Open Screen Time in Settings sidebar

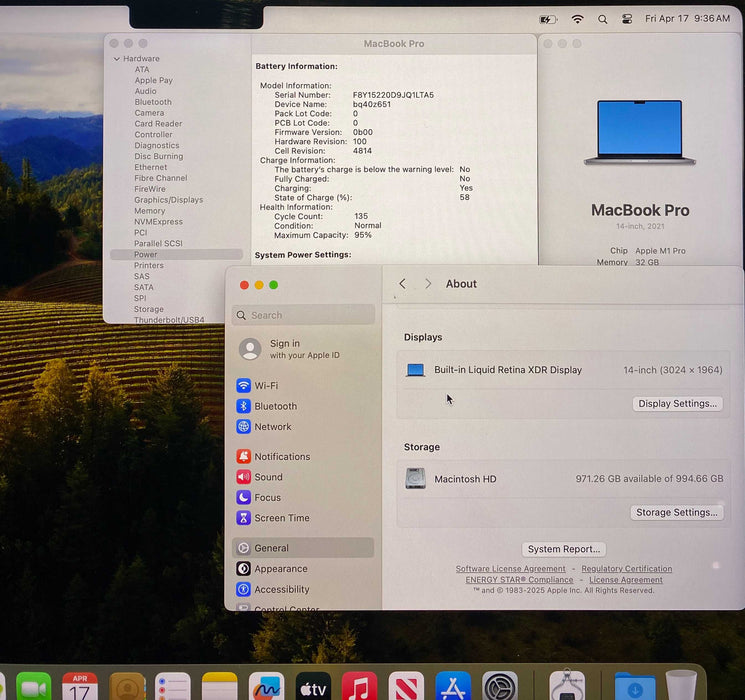(304, 518)
